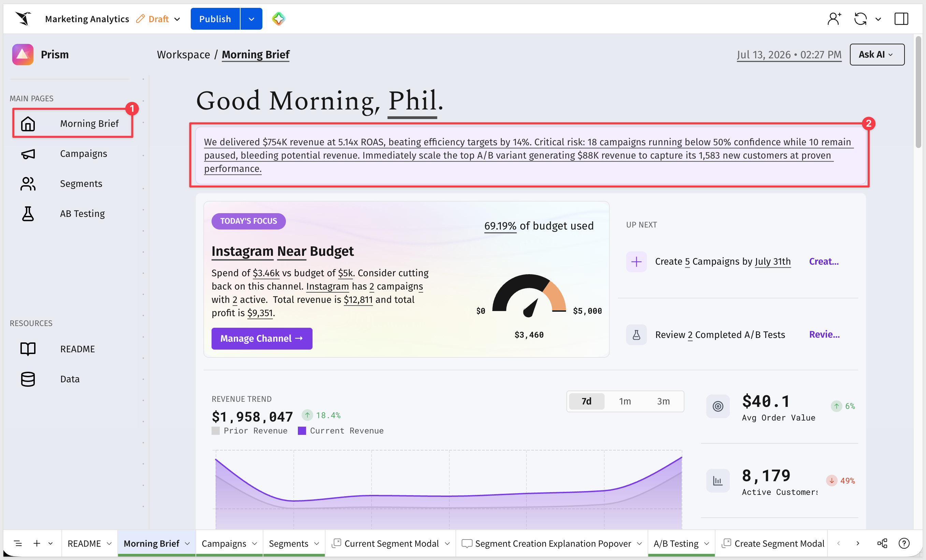Open the help question mark icon
The width and height of the screenshot is (926, 560).
click(x=904, y=543)
